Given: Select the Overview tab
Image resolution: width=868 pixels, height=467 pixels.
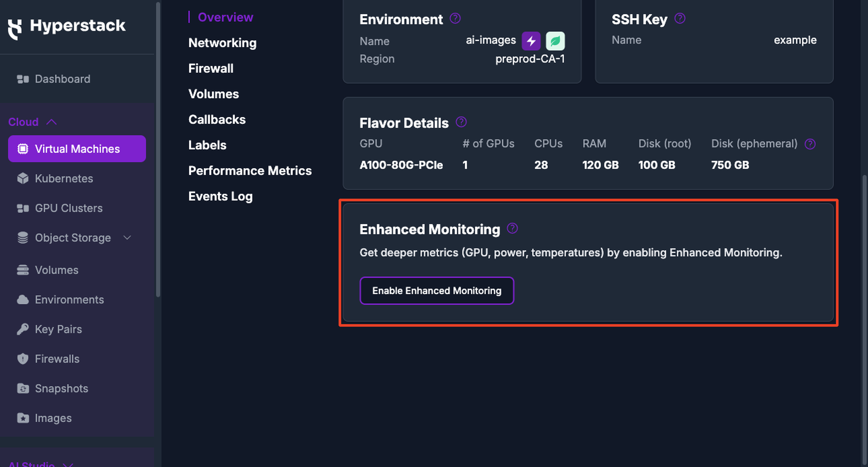Looking at the screenshot, I should [x=225, y=17].
